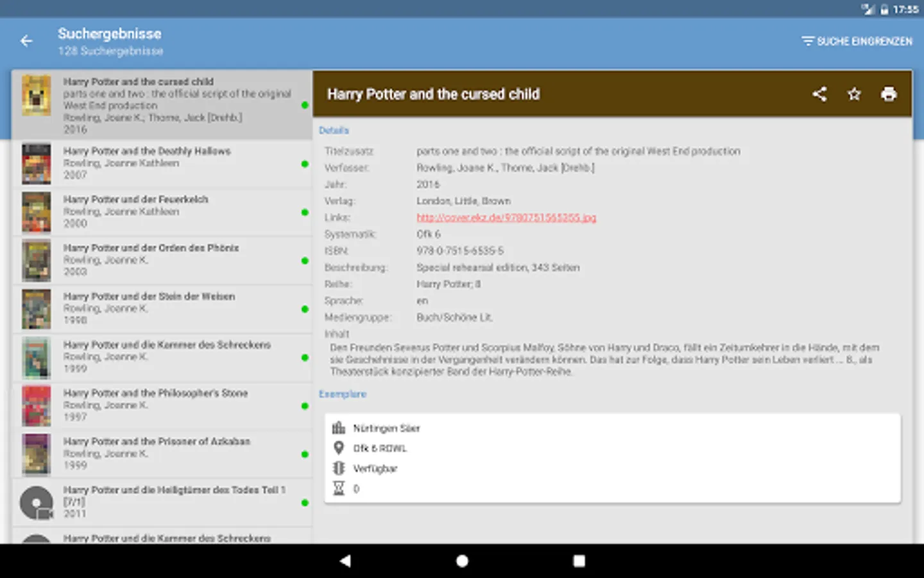924x578 pixels.
Task: Print the book details
Action: click(x=889, y=94)
